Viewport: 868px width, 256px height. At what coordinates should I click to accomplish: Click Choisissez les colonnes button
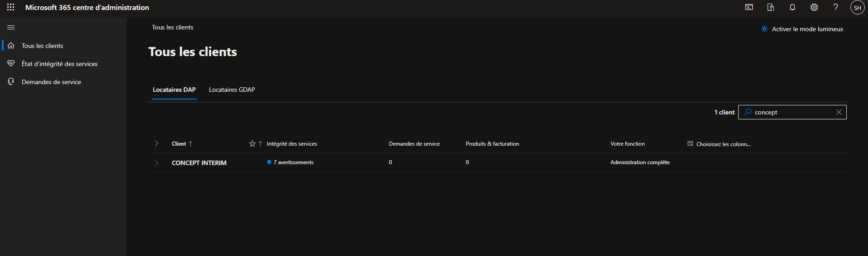pos(719,144)
